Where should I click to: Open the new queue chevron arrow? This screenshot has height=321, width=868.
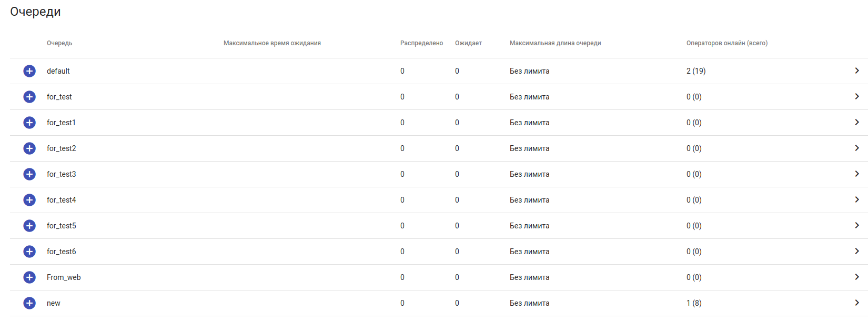(856, 303)
